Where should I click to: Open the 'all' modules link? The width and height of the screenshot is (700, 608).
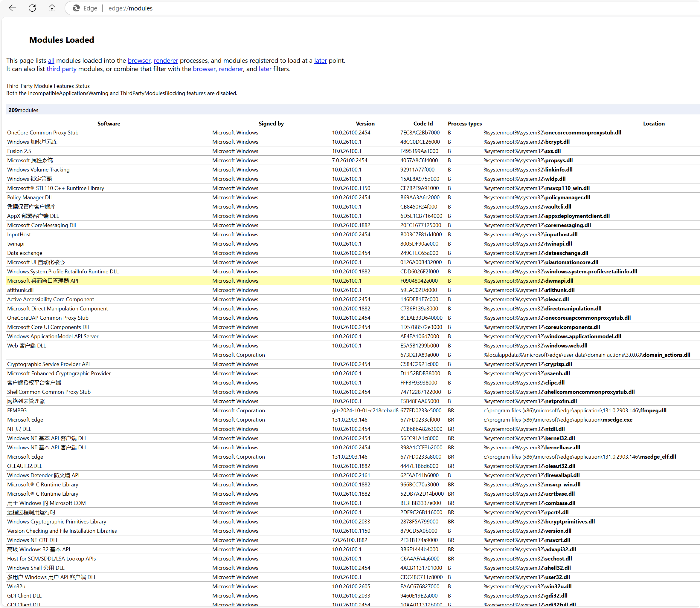[51, 60]
